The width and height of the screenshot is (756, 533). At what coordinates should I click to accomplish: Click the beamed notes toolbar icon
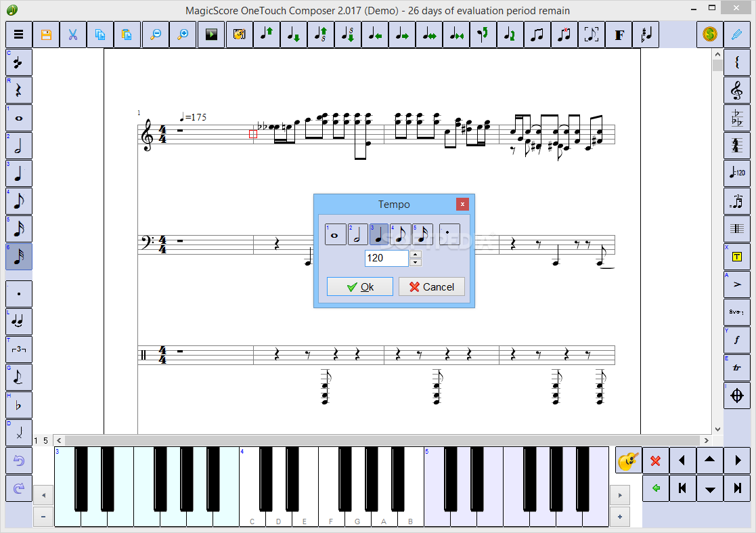point(537,35)
